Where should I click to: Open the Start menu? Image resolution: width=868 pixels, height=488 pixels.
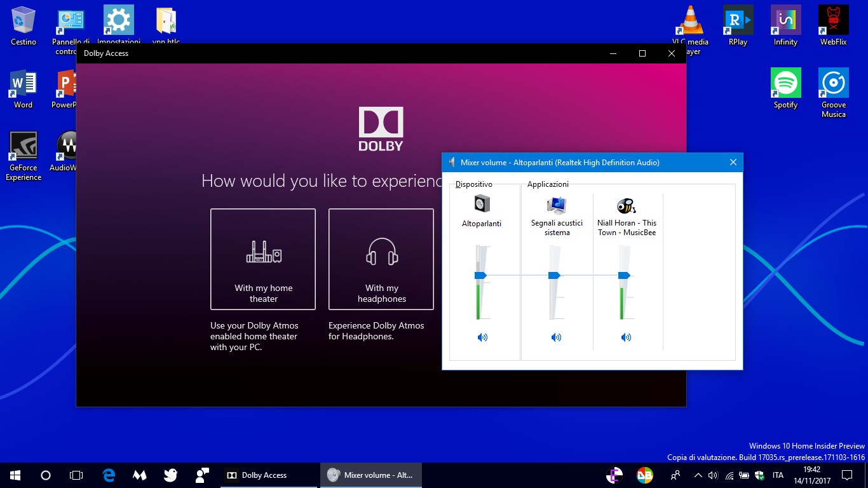coord(13,475)
